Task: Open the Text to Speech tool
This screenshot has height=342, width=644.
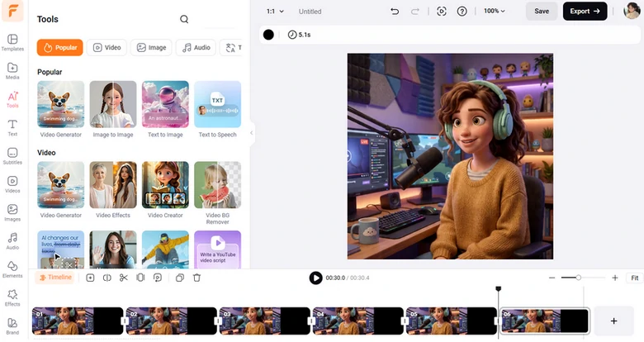Action: [x=218, y=109]
